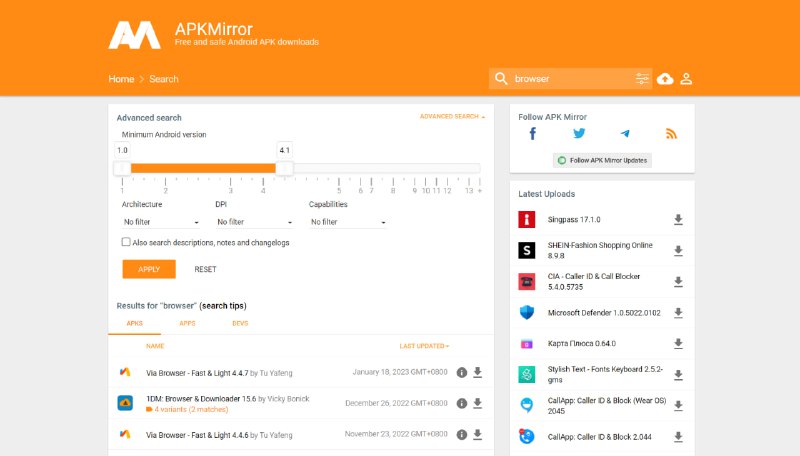Click the NAME column header
The image size is (800, 456).
point(155,346)
